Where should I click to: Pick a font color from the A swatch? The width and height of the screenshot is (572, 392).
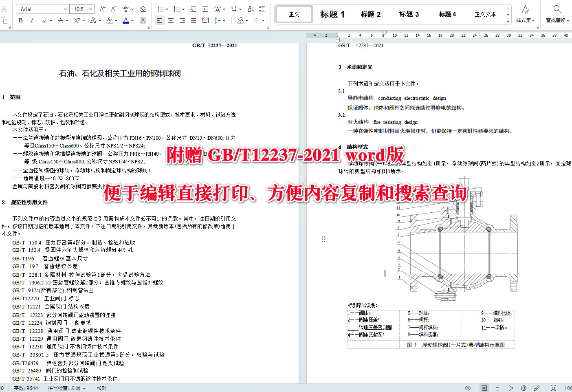tap(126, 20)
